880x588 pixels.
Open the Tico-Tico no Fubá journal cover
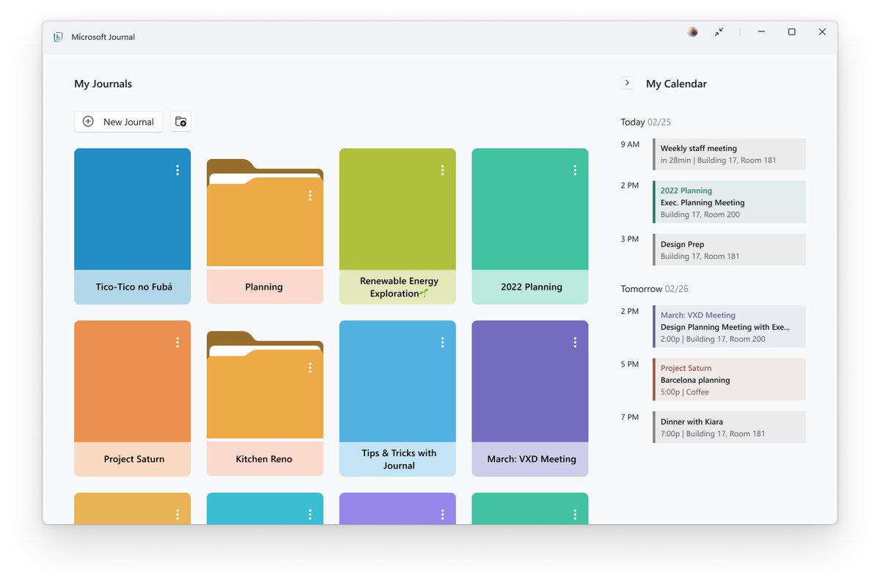coord(133,209)
